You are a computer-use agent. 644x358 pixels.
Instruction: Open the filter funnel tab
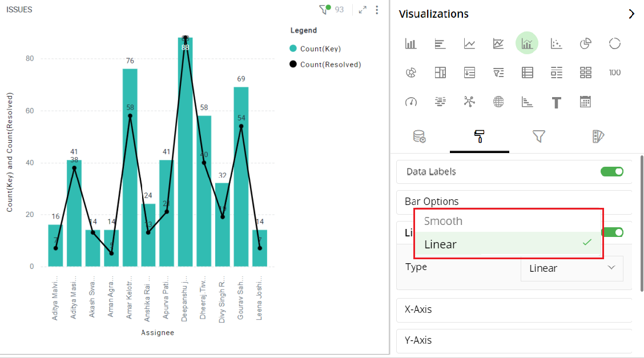(538, 136)
